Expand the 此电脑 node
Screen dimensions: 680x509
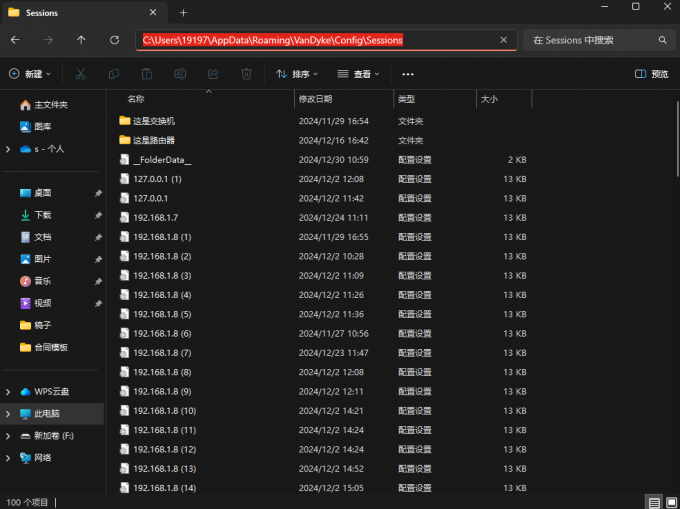[x=8, y=414]
